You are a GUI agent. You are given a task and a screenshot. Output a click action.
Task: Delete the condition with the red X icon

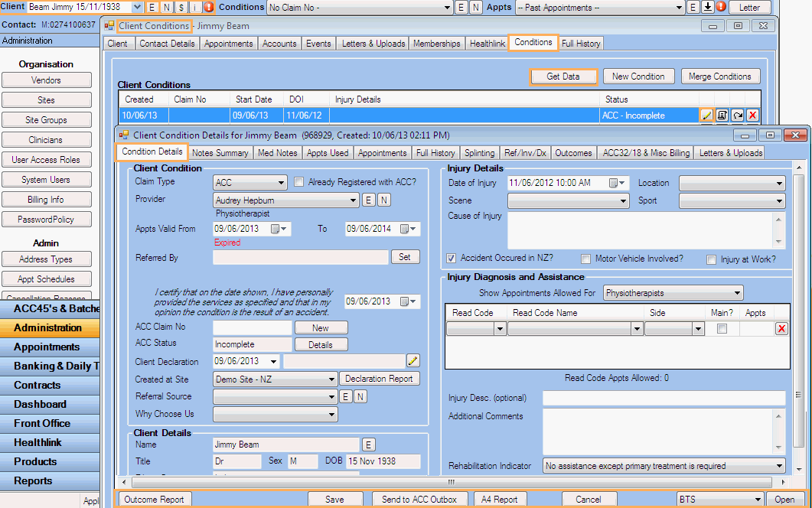click(x=752, y=116)
